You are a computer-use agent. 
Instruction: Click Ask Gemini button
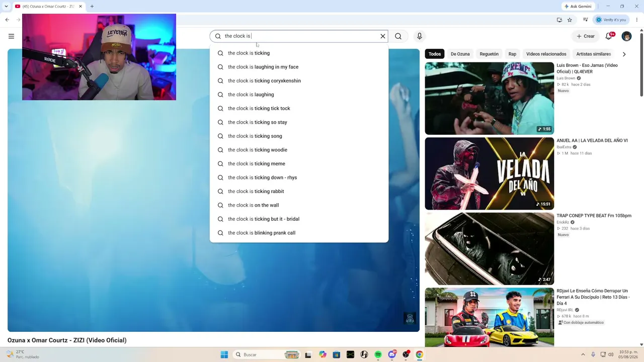(578, 7)
